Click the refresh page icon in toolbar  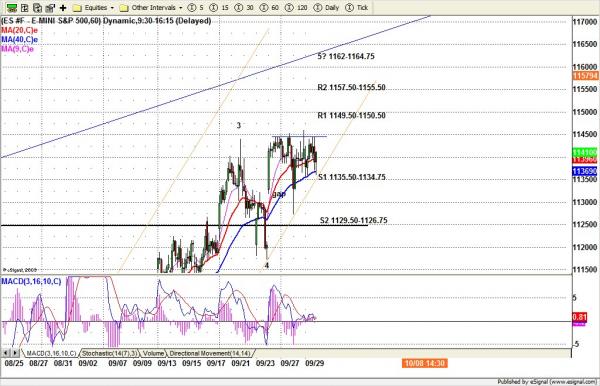[38, 8]
